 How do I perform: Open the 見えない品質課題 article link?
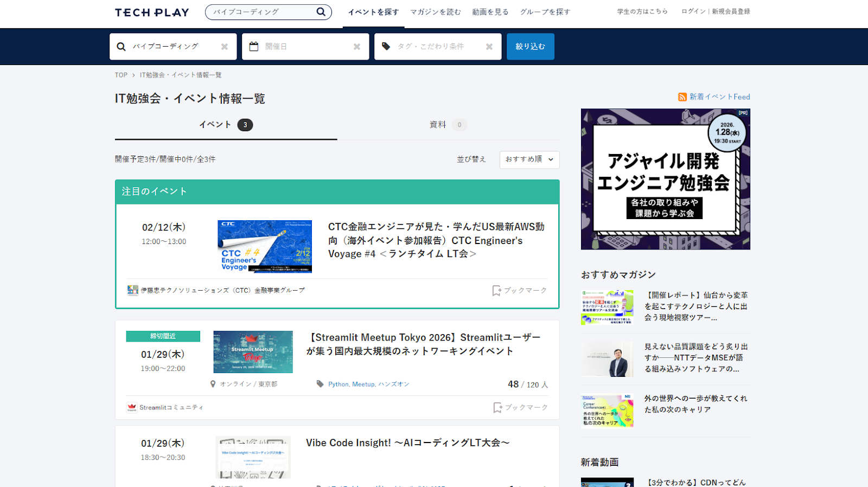tap(696, 358)
